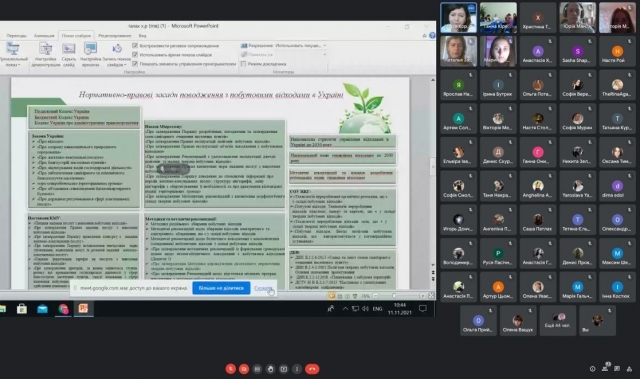Go to previous slide double-arrow button
Image resolution: width=640 pixels, height=379 pixels.
[x=433, y=273]
